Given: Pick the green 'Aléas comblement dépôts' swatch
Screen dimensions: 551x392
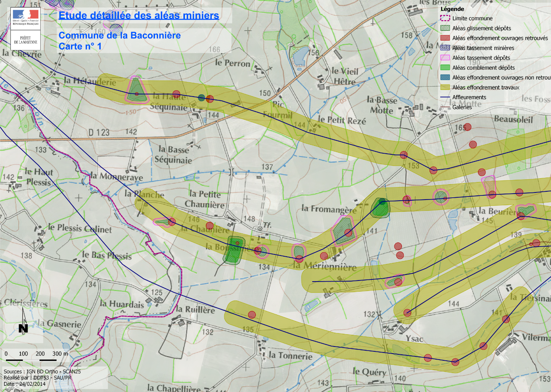Looking at the screenshot, I should point(445,68).
